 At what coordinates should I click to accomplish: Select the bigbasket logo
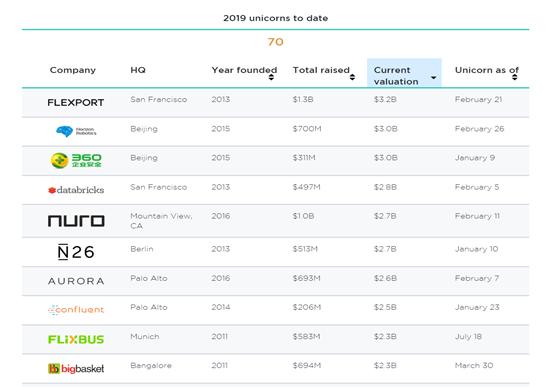pos(76,369)
